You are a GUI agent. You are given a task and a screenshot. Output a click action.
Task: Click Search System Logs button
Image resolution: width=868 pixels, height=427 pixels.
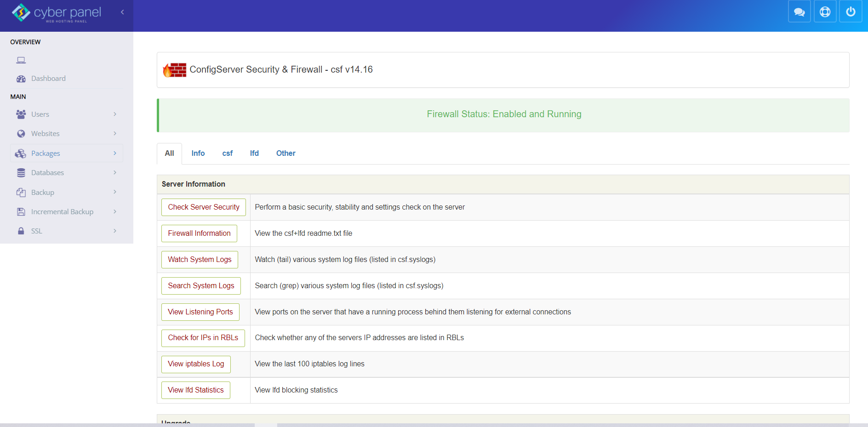[201, 286]
